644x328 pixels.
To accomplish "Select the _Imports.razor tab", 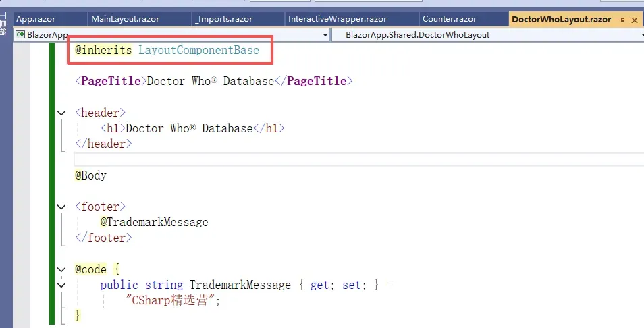I will tap(224, 19).
